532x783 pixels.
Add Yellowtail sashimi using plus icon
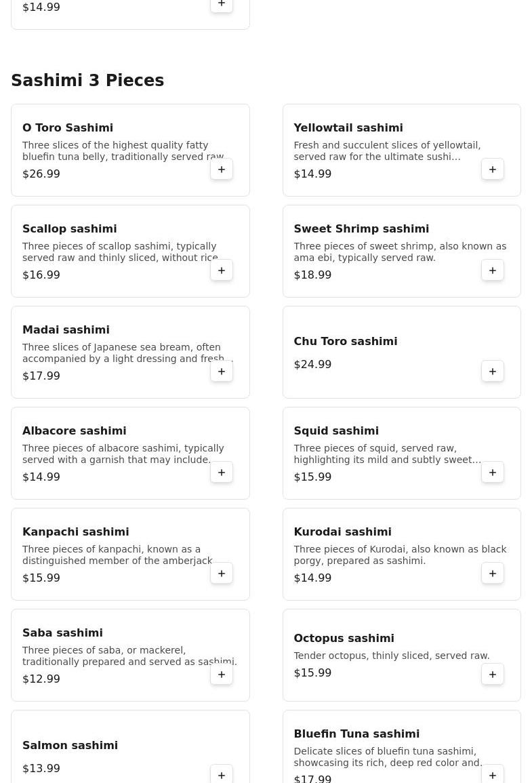(x=493, y=169)
